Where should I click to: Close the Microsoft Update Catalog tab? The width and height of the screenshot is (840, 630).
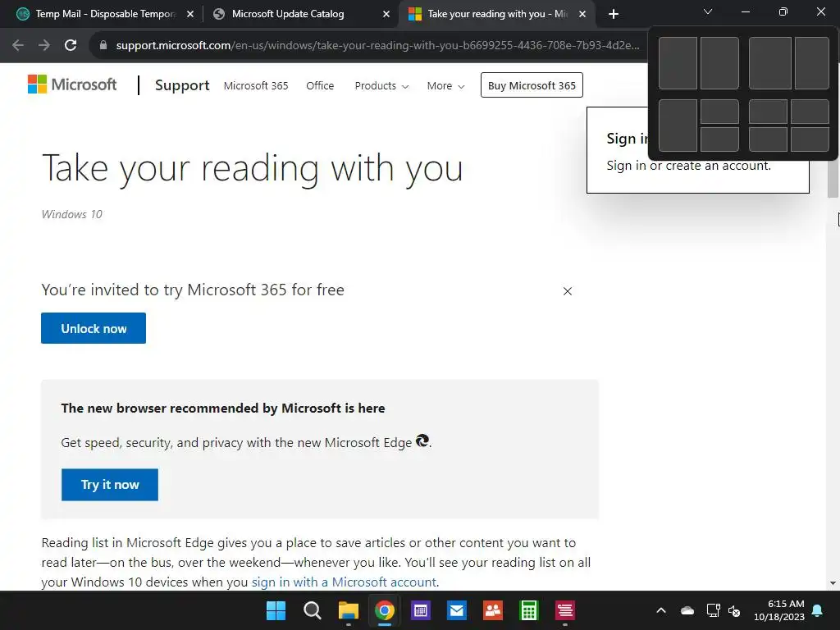click(386, 14)
